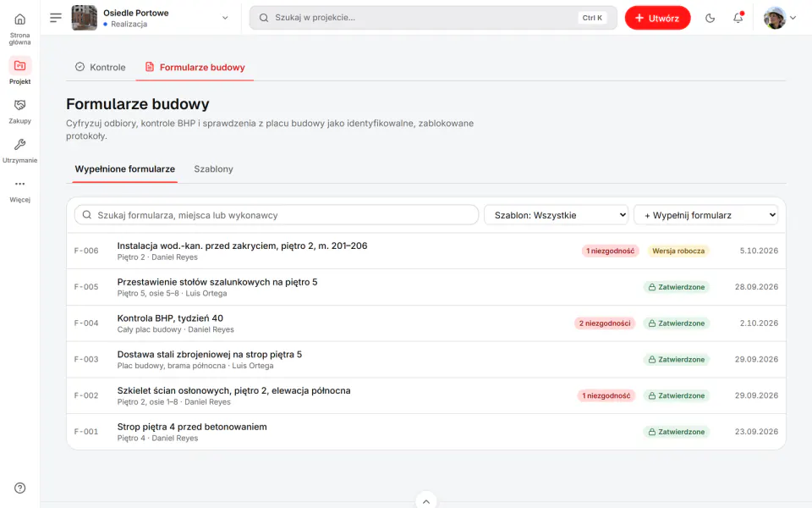Focus Szukaj formularza search input
The width and height of the screenshot is (812, 508).
point(277,215)
